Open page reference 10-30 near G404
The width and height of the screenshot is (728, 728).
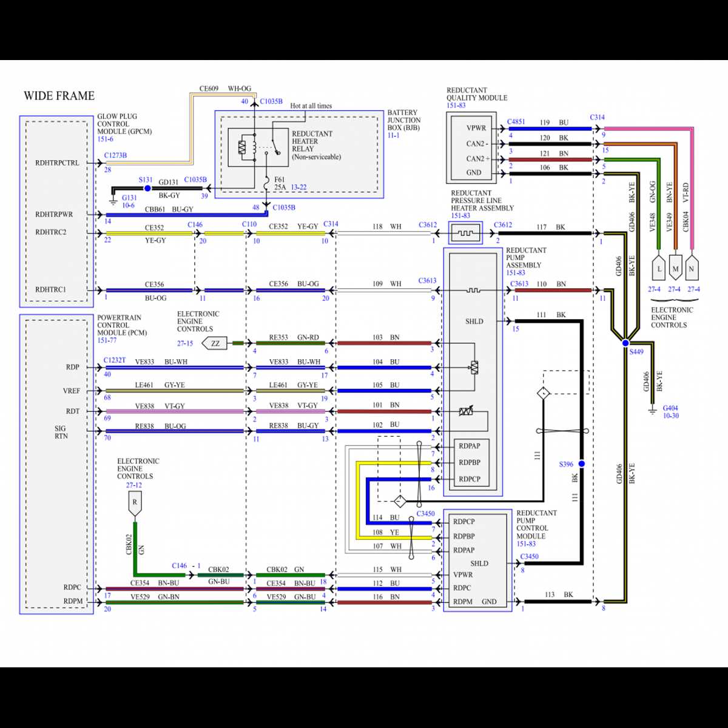pos(671,416)
